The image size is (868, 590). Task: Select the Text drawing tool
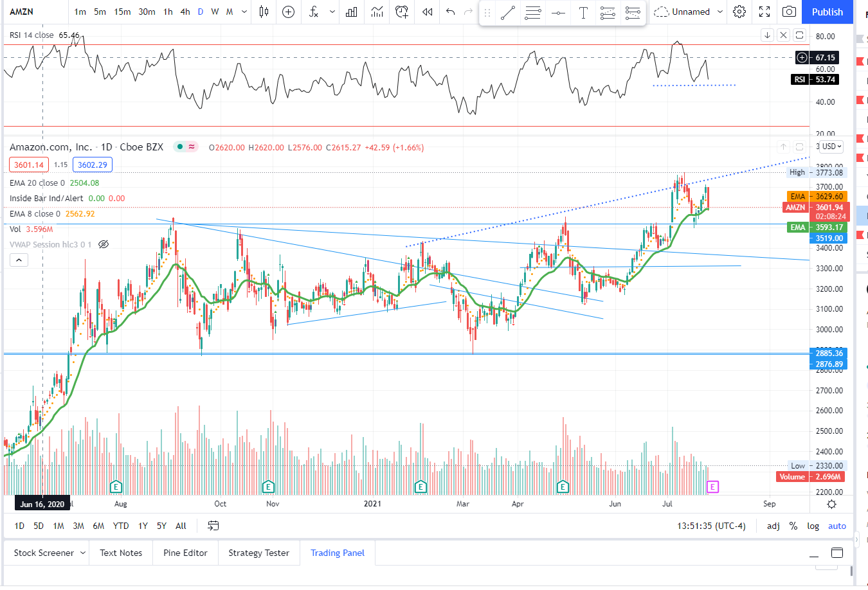click(583, 13)
